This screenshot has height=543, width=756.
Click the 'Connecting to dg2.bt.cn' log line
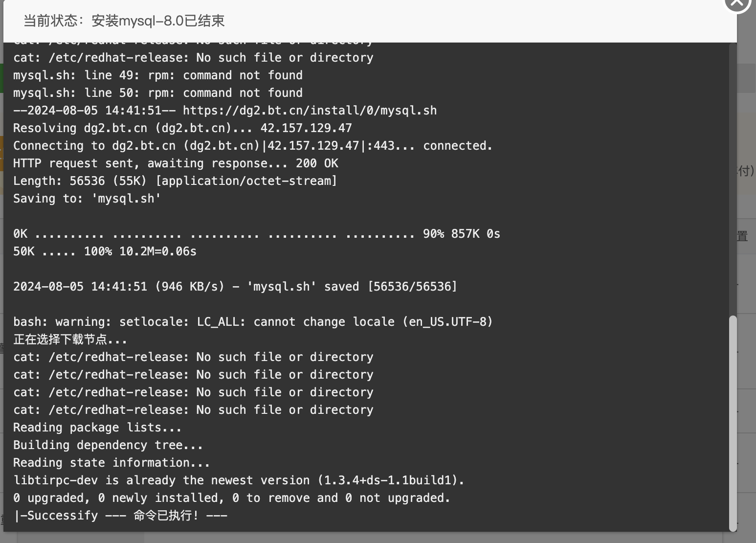[x=253, y=146]
